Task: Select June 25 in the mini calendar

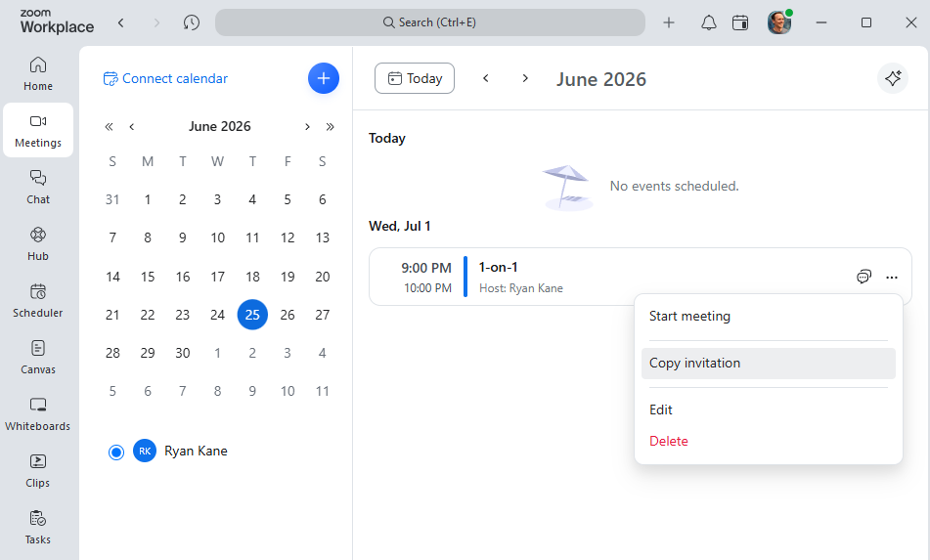Action: coord(252,315)
